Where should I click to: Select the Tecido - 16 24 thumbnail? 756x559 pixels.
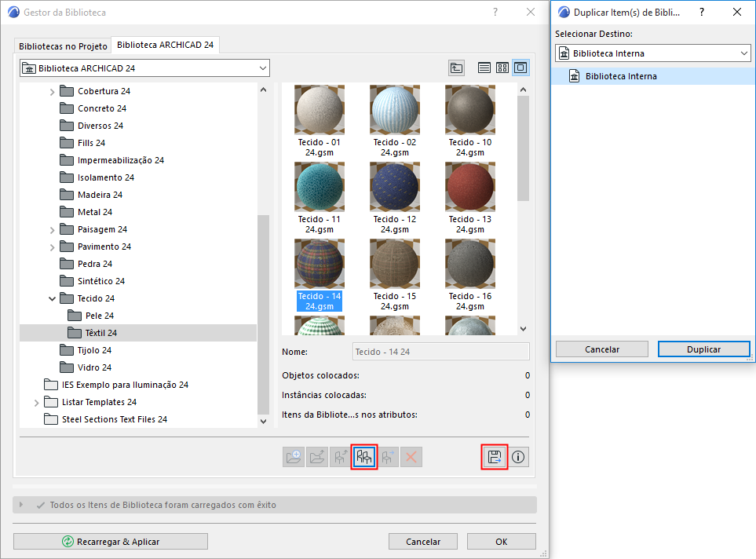tap(469, 264)
